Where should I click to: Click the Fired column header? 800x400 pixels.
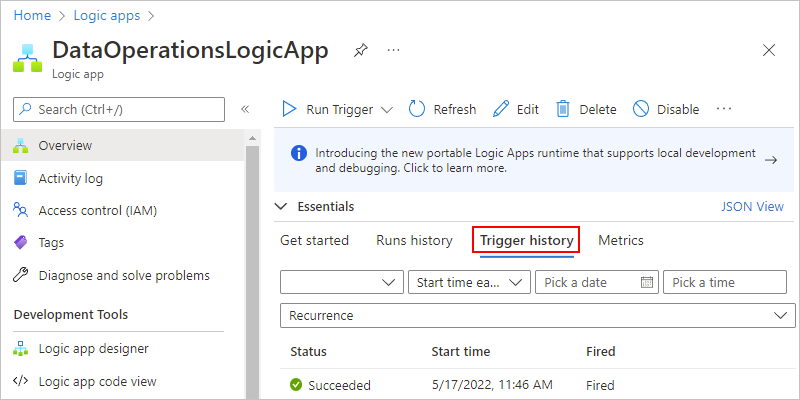601,352
